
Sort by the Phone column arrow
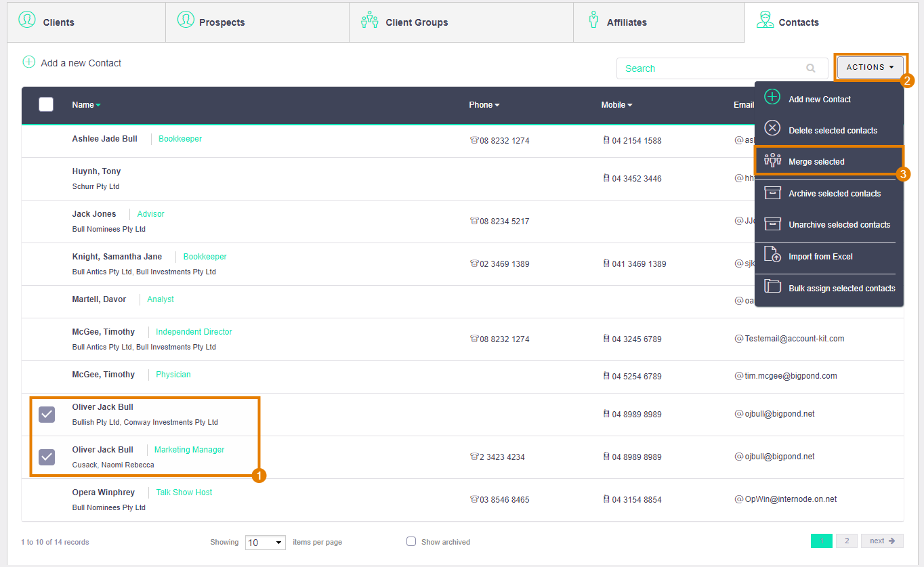point(497,105)
